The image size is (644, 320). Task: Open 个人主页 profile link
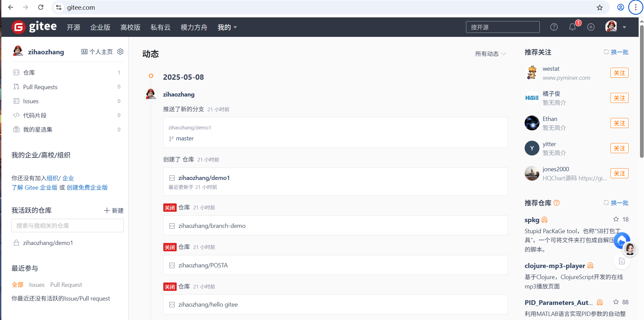(x=97, y=52)
